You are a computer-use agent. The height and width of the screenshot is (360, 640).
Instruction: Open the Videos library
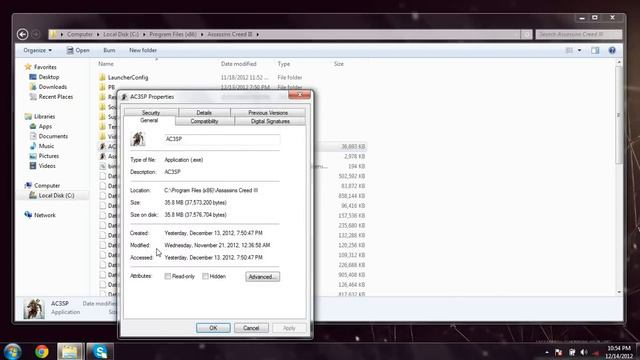(42, 166)
